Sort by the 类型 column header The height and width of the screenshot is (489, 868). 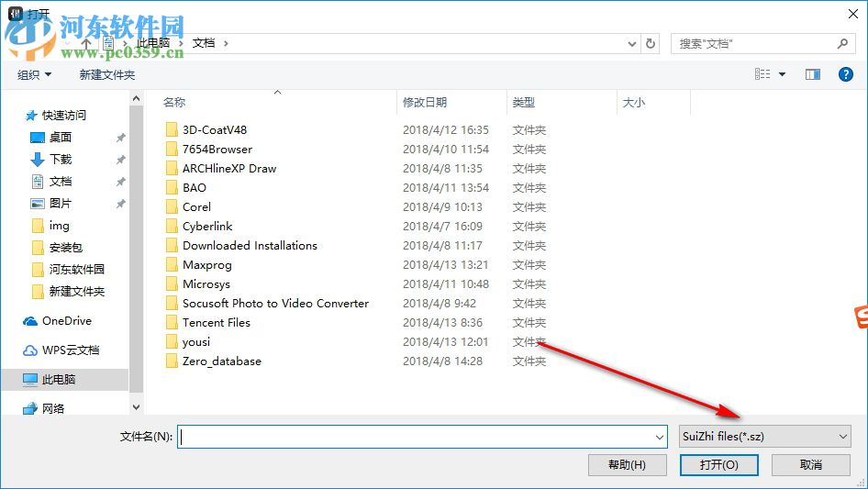tap(523, 103)
